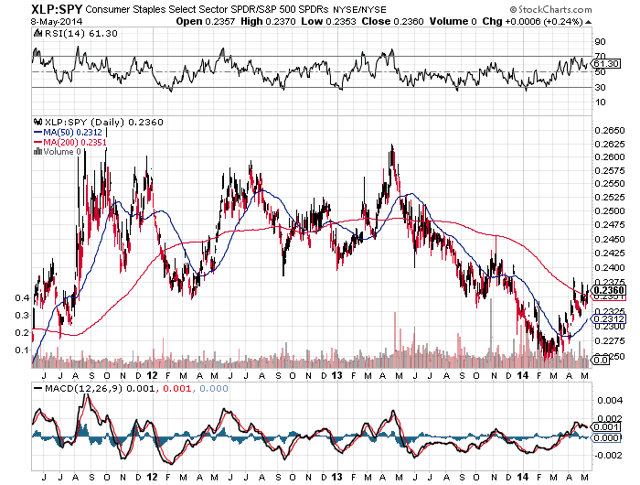
Task: Click the 8-May-2014 date label
Action: point(56,21)
